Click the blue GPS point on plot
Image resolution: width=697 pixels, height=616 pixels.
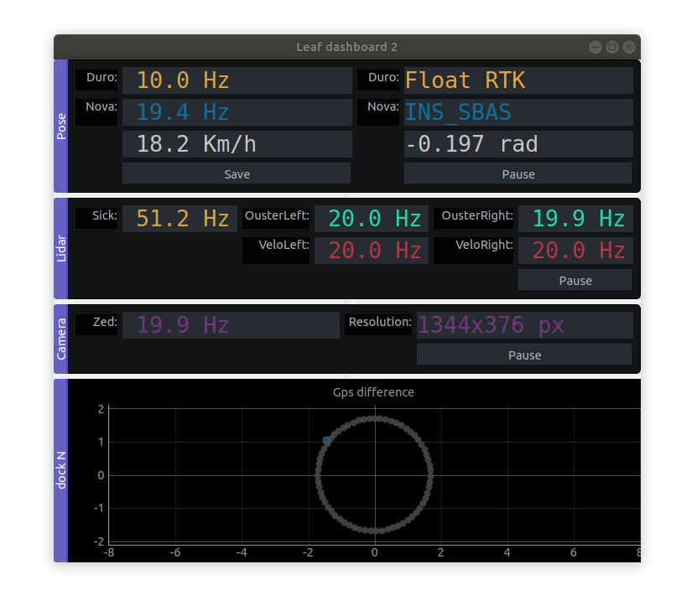click(x=326, y=440)
